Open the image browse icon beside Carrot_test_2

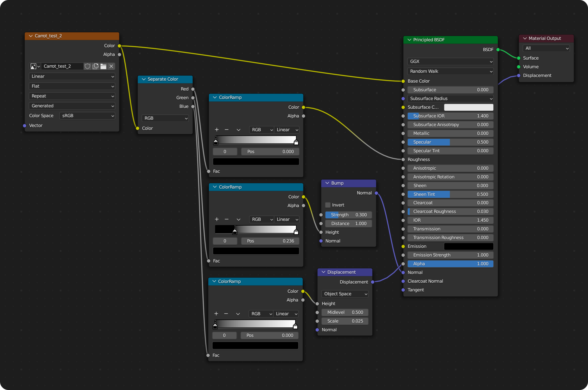(35, 66)
